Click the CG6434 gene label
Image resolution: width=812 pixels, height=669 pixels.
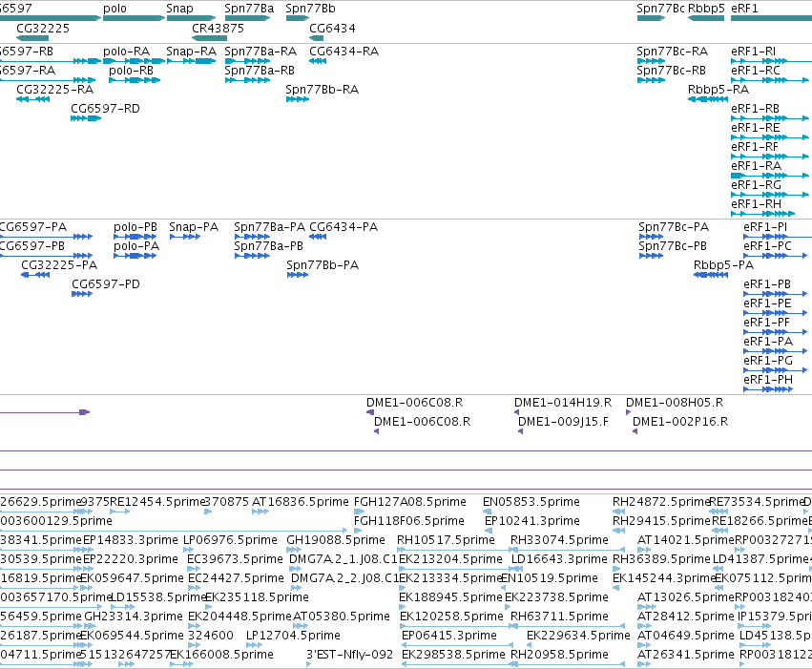coord(332,29)
